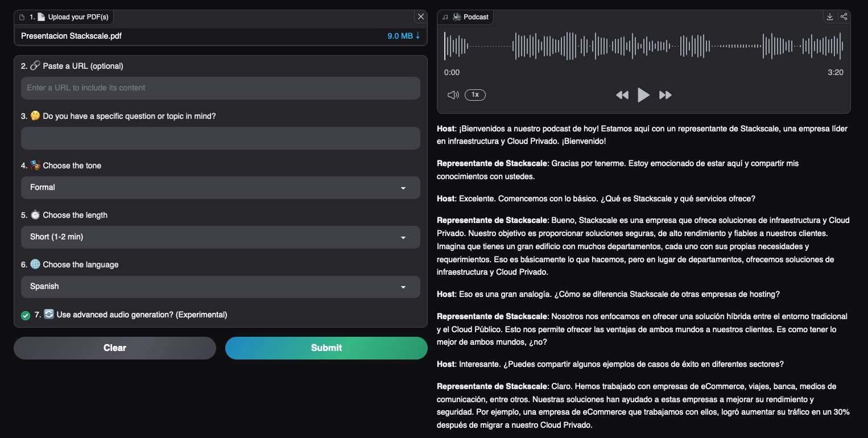The height and width of the screenshot is (438, 868).
Task: Open the language dropdown showing Spanish
Action: 220,287
